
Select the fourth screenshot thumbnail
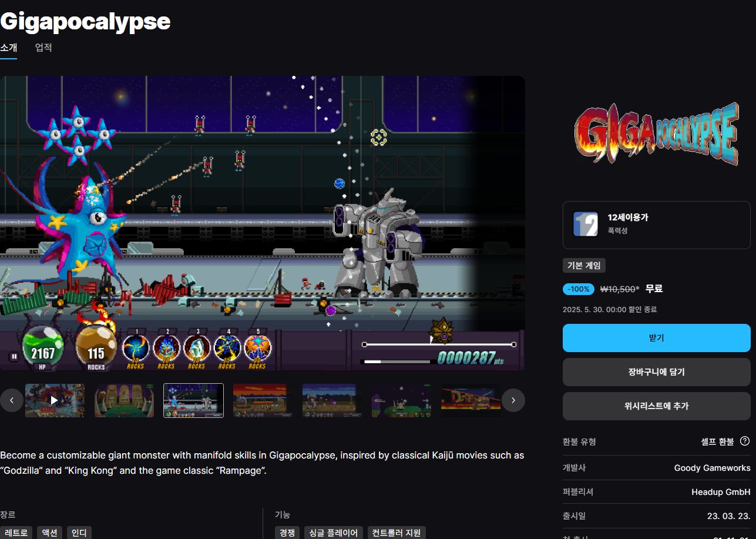coord(263,400)
